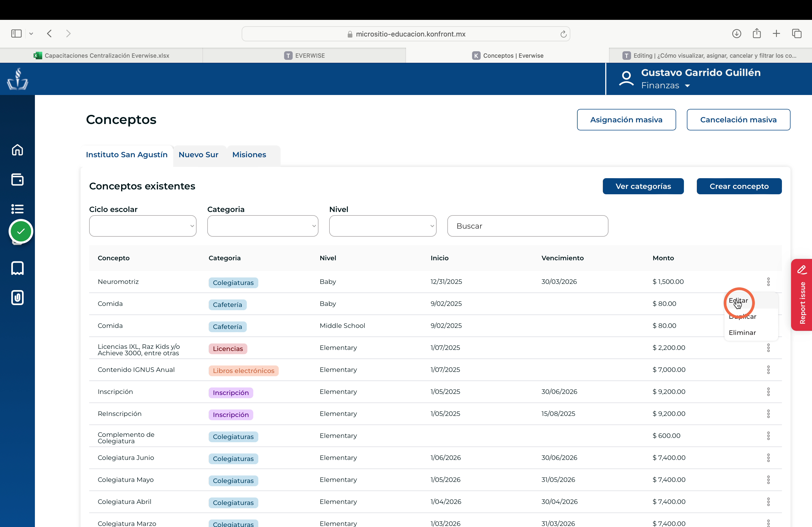812x527 pixels.
Task: Switch to the EVERWISE browser tab
Action: [x=304, y=55]
